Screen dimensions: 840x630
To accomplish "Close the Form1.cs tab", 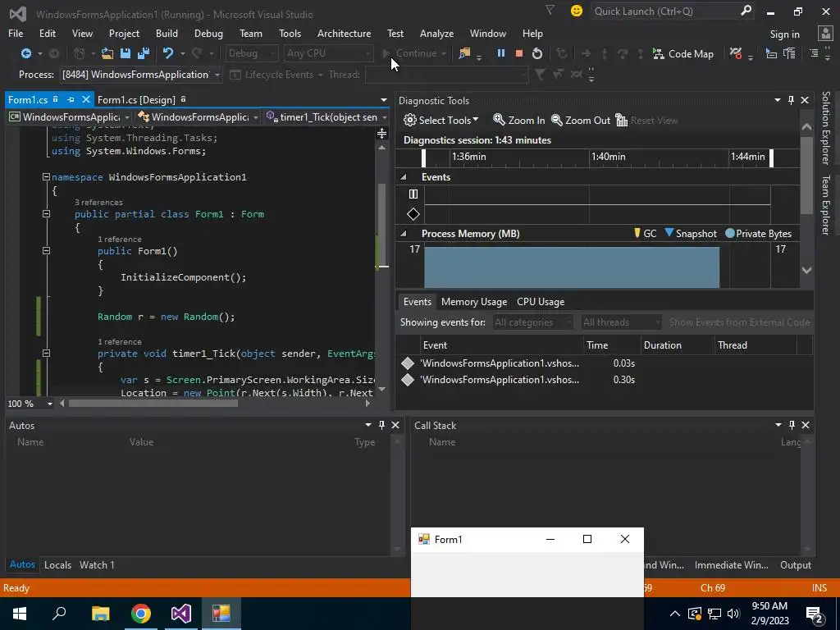I will pyautogui.click(x=85, y=99).
